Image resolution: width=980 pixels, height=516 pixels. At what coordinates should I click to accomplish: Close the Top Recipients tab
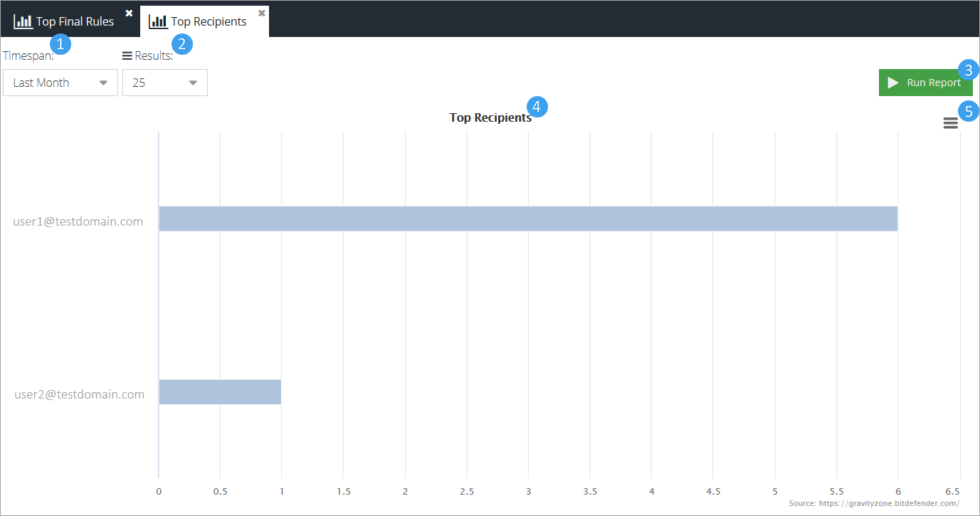coord(261,13)
